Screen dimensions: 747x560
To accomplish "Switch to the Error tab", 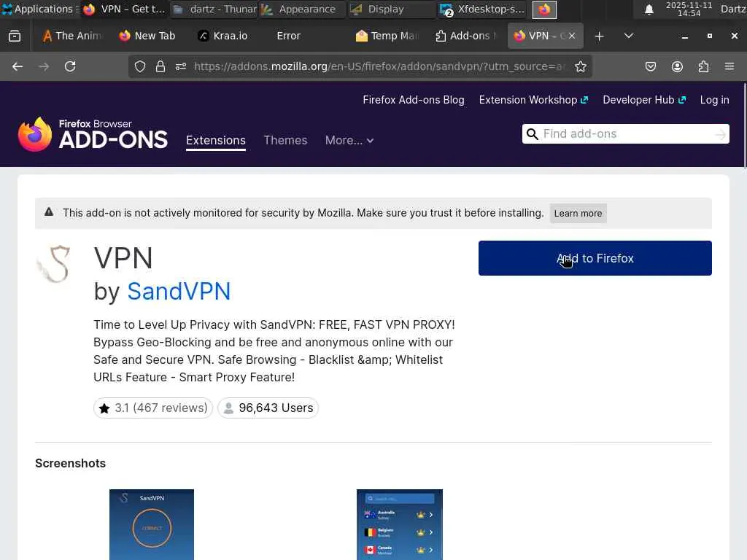I will [288, 36].
